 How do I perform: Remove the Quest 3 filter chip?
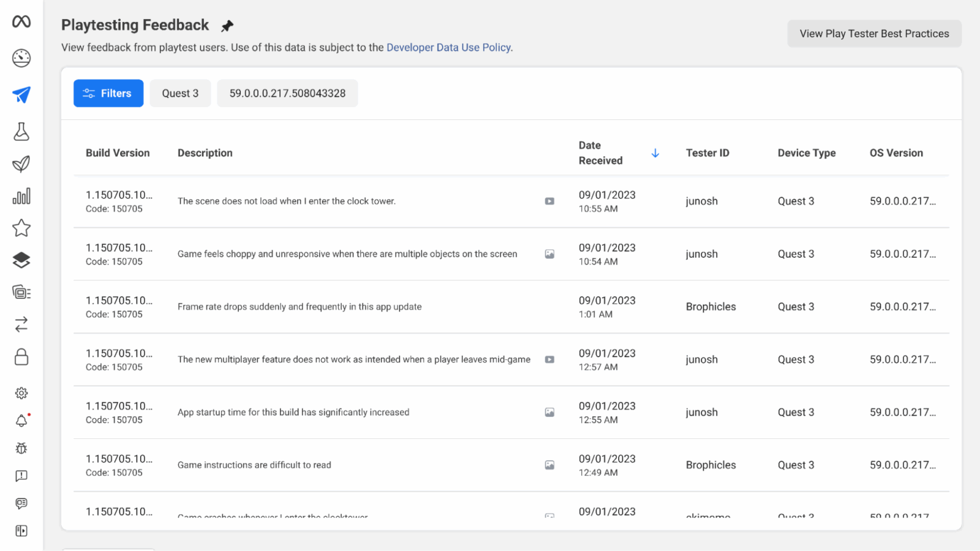coord(180,93)
